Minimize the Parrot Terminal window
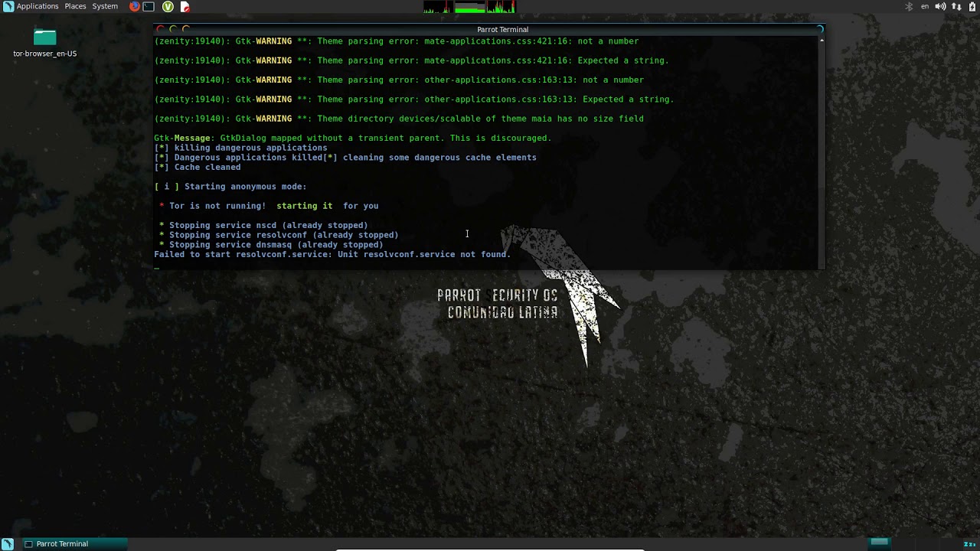 click(x=173, y=29)
